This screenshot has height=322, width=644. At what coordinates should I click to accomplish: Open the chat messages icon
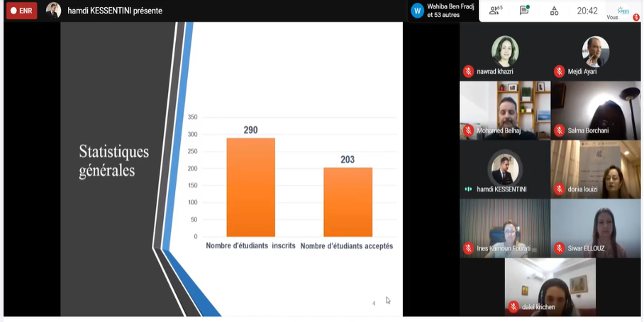coord(524,11)
